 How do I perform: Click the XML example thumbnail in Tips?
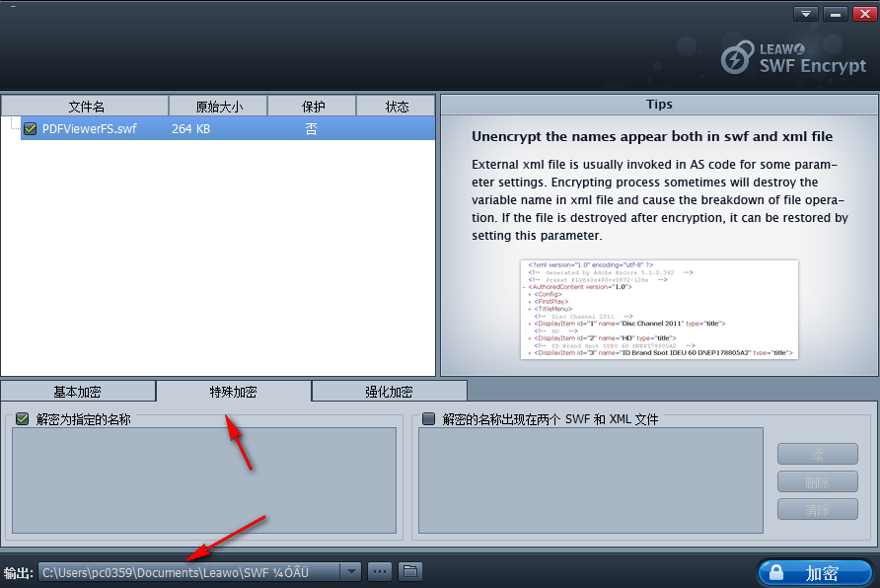(x=659, y=309)
